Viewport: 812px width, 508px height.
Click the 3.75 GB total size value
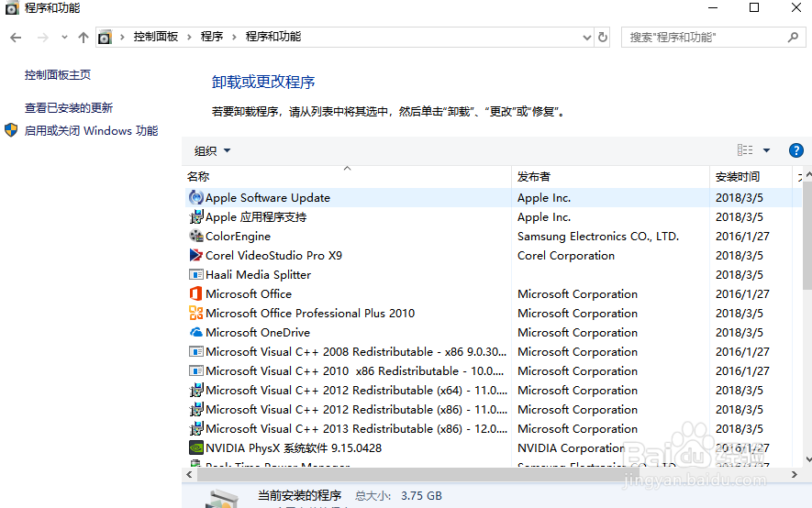(421, 495)
